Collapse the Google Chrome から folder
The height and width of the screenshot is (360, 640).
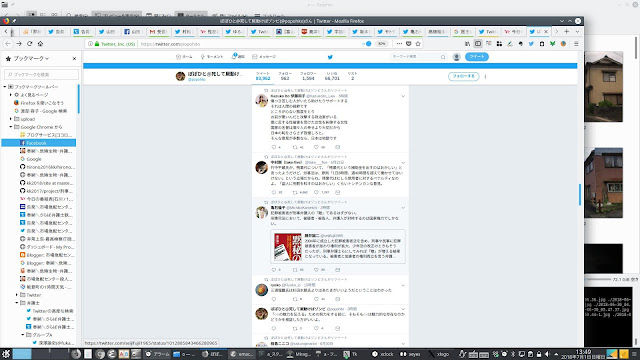(x=11, y=127)
